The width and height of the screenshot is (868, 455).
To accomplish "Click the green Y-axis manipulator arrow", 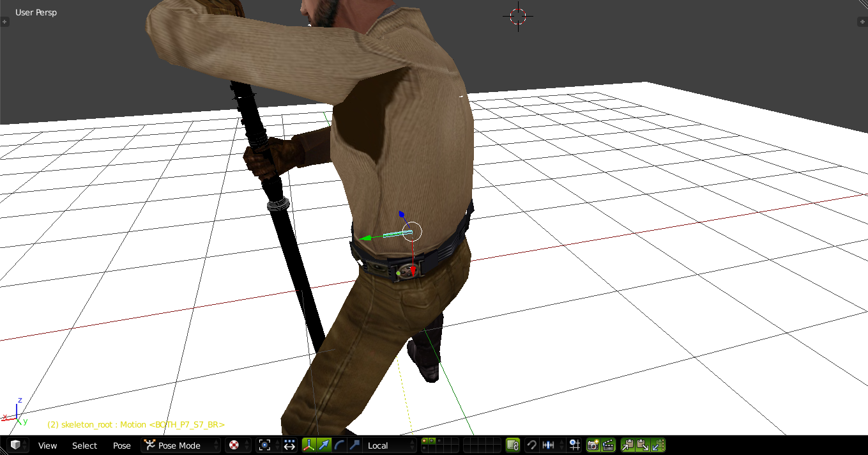I will (x=365, y=238).
